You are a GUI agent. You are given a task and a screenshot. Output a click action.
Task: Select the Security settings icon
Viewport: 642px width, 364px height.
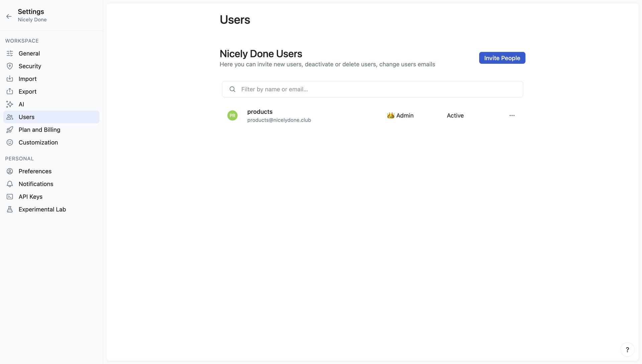(10, 66)
